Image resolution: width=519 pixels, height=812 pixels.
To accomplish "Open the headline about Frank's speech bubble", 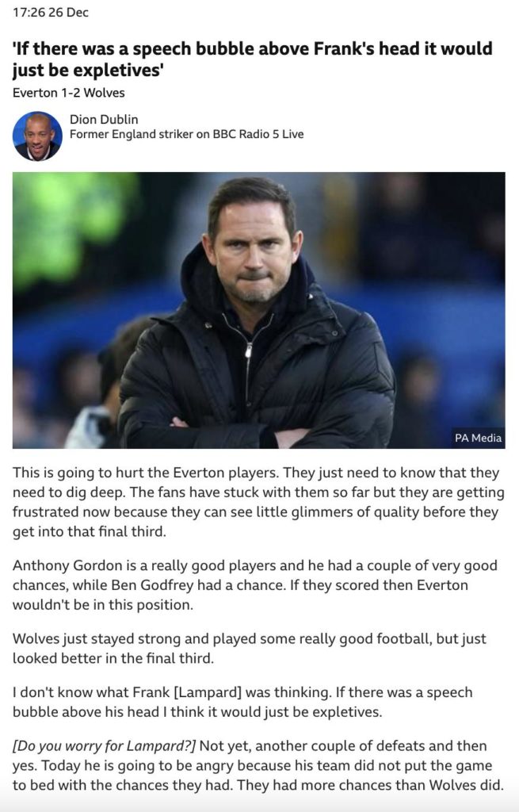I will click(x=253, y=59).
